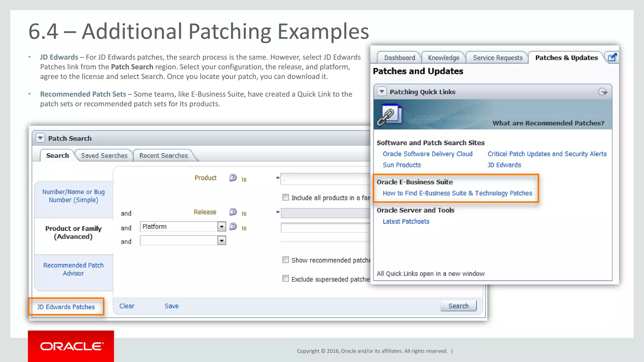The height and width of the screenshot is (362, 644).
Task: Enable Show recommended patches checkbox
Action: (286, 260)
